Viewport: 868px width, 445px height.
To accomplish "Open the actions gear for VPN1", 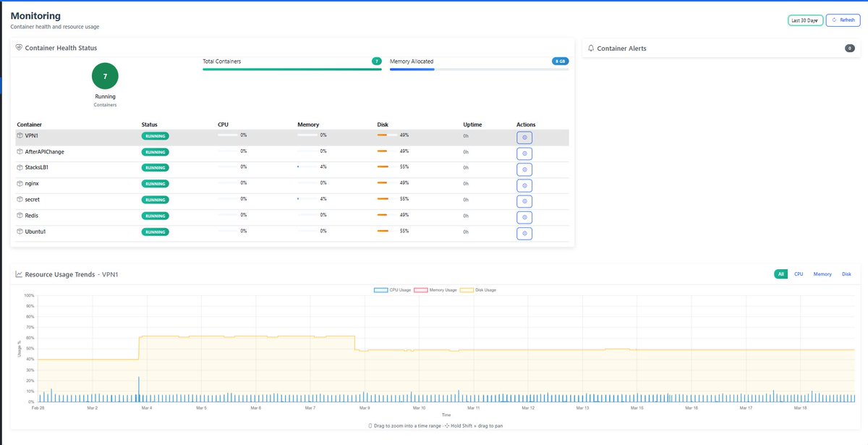I will (x=524, y=137).
